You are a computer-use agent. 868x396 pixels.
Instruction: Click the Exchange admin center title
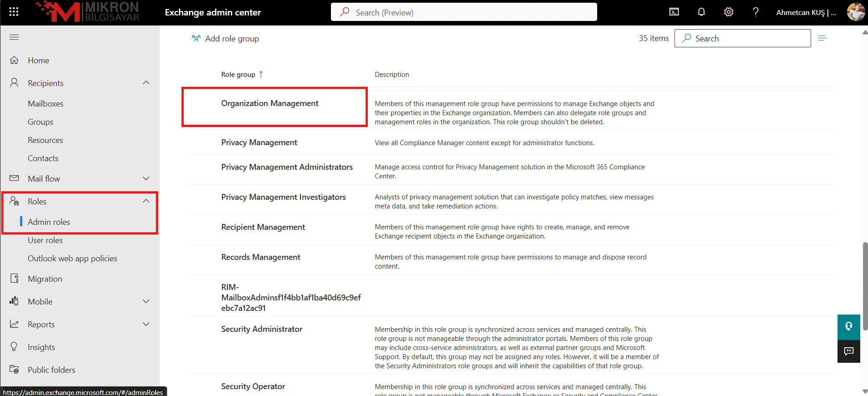pos(213,12)
